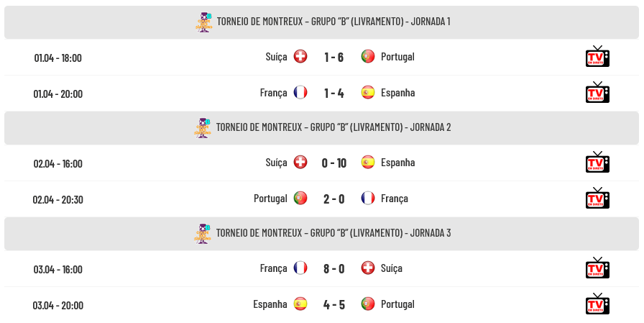The image size is (644, 323).
Task: Click TV icon for França 1-4 Espanha match
Action: [x=597, y=93]
